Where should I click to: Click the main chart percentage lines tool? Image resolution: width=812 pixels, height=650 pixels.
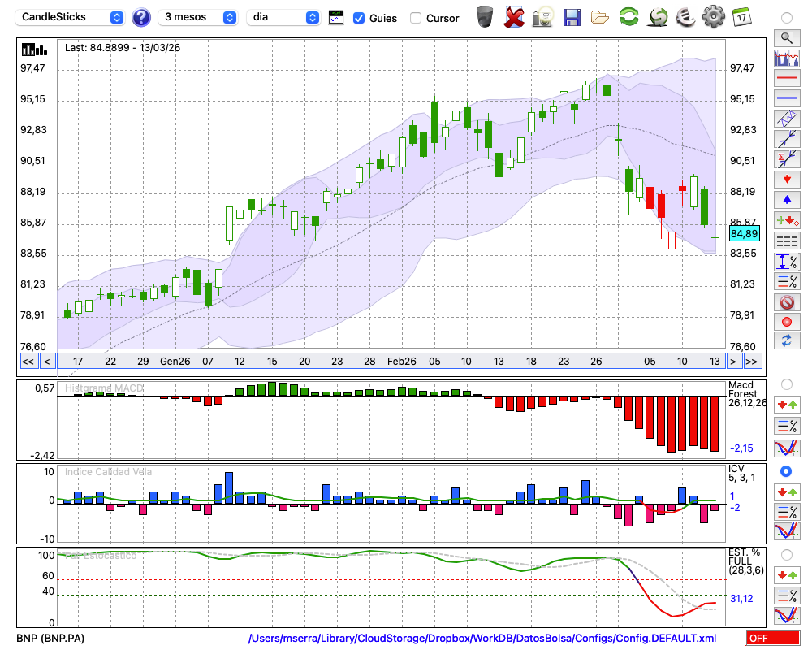point(787,281)
